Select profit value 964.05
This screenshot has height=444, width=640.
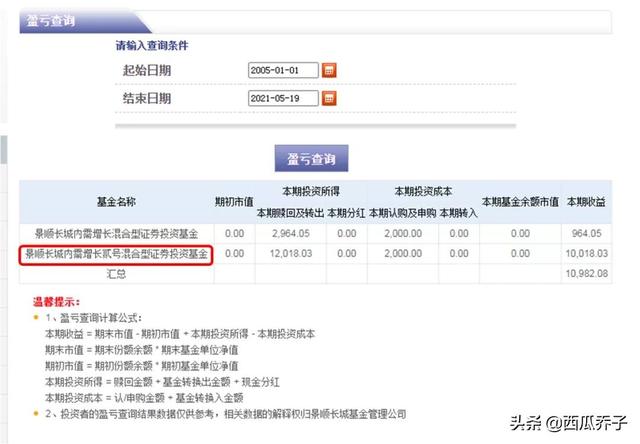[x=587, y=233]
